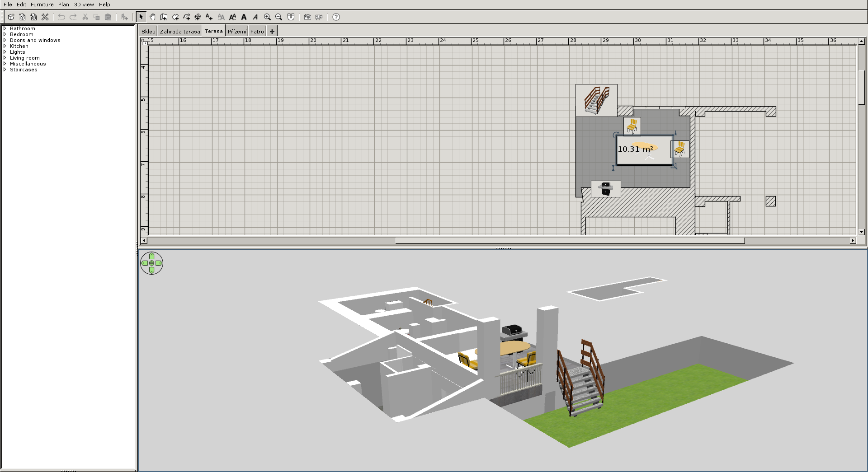
Task: Switch to Pan mode hand tool
Action: pos(152,17)
